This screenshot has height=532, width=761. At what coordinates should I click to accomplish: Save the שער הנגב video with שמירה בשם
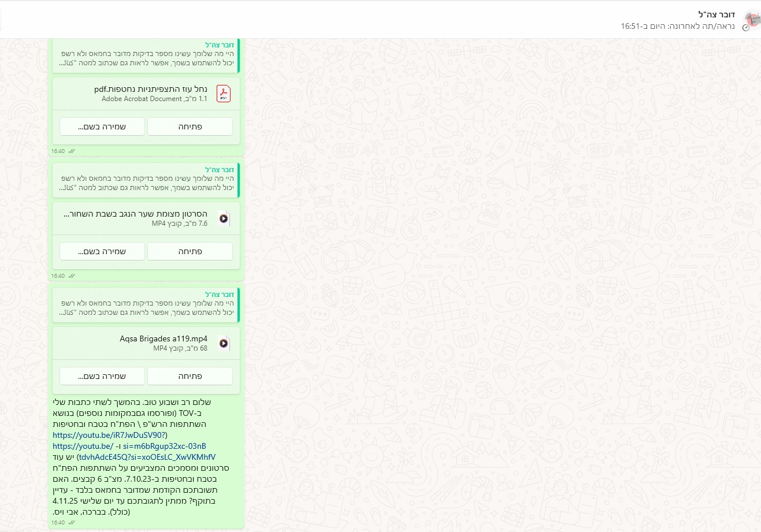[x=102, y=251]
